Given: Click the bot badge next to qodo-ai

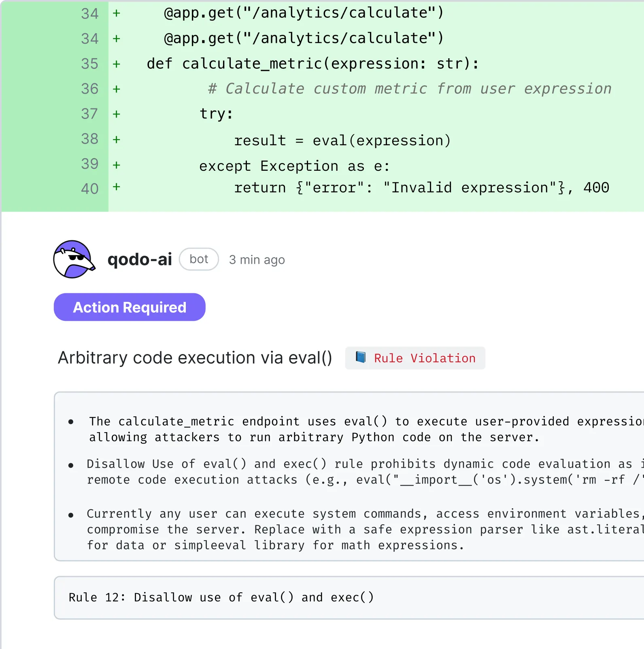Looking at the screenshot, I should [199, 259].
